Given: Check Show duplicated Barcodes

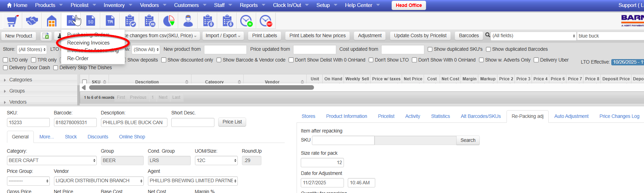Looking at the screenshot, I should 488,49.
